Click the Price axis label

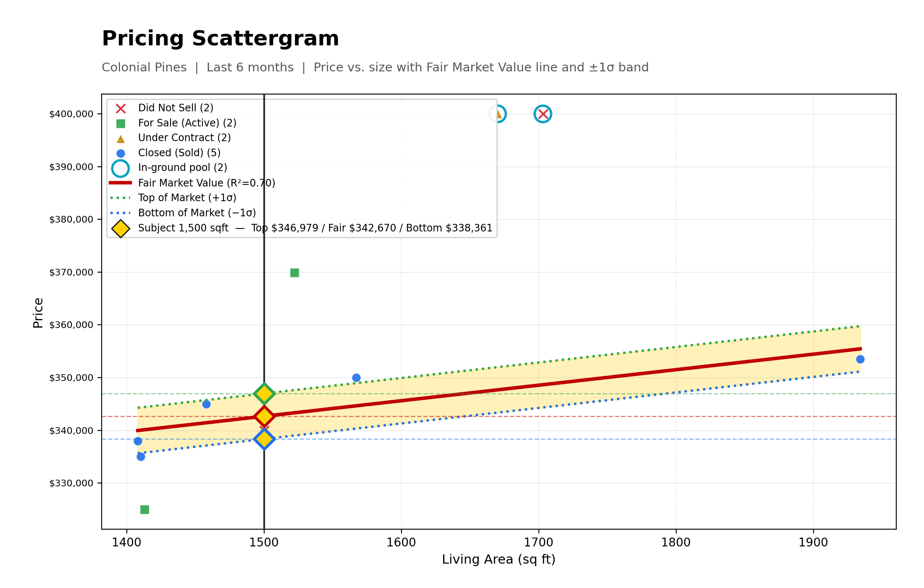click(x=38, y=313)
